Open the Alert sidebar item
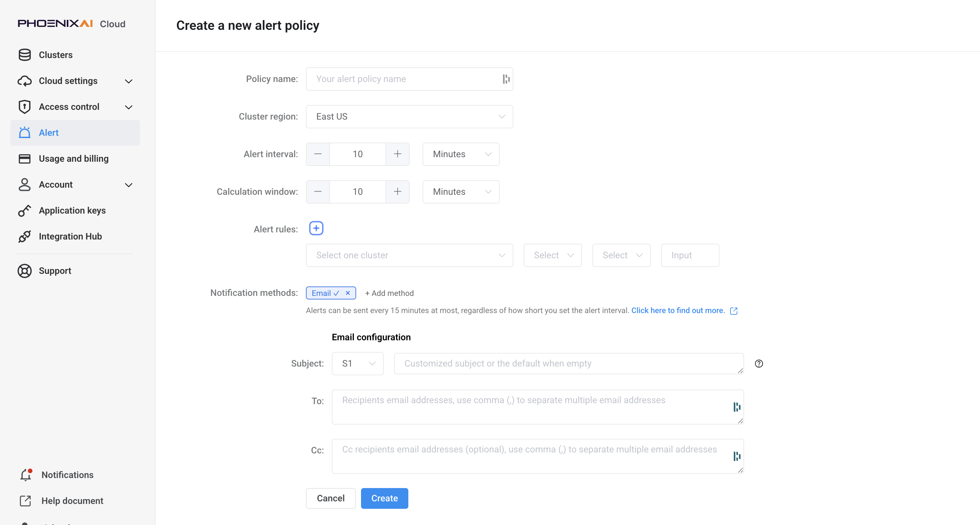The width and height of the screenshot is (980, 525). [x=75, y=133]
